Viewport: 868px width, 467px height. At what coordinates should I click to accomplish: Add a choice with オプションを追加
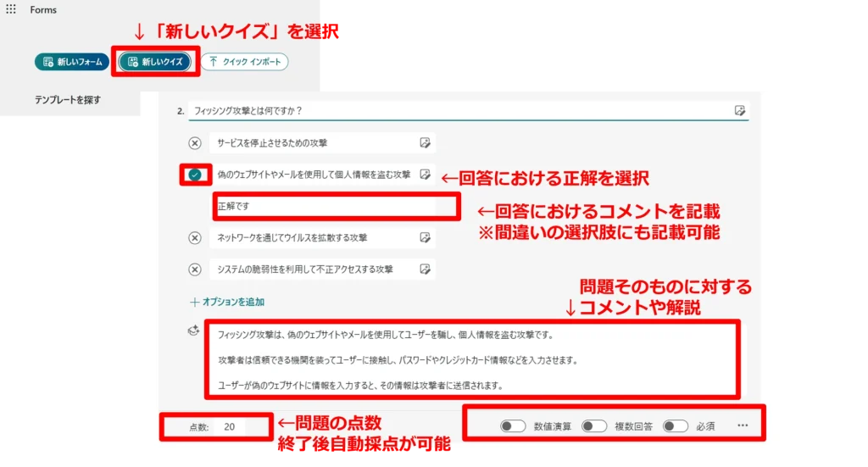tap(227, 302)
